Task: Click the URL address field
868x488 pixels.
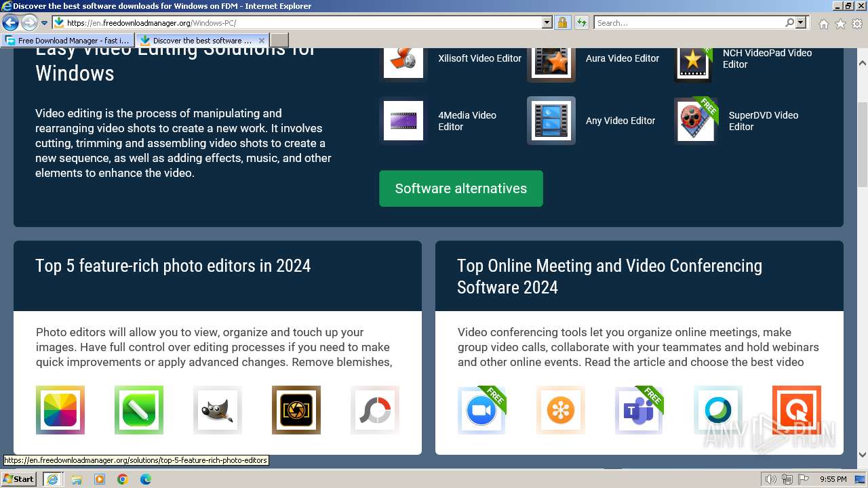Action: click(x=303, y=23)
